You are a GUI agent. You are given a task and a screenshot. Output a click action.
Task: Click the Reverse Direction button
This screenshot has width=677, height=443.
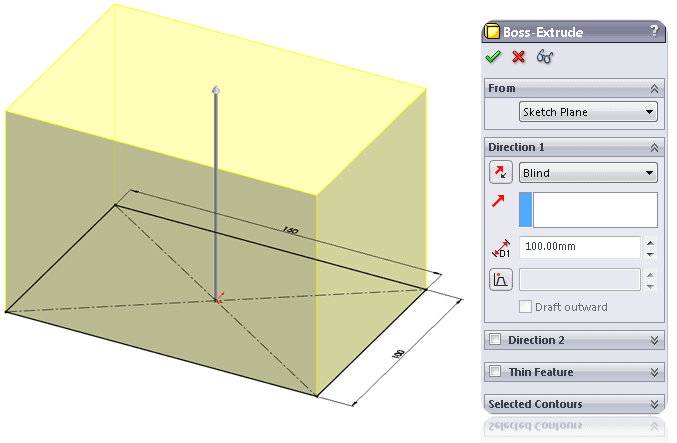(x=501, y=172)
